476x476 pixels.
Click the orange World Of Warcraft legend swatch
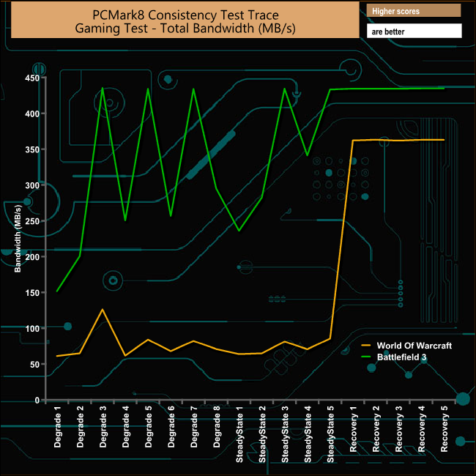coord(366,346)
